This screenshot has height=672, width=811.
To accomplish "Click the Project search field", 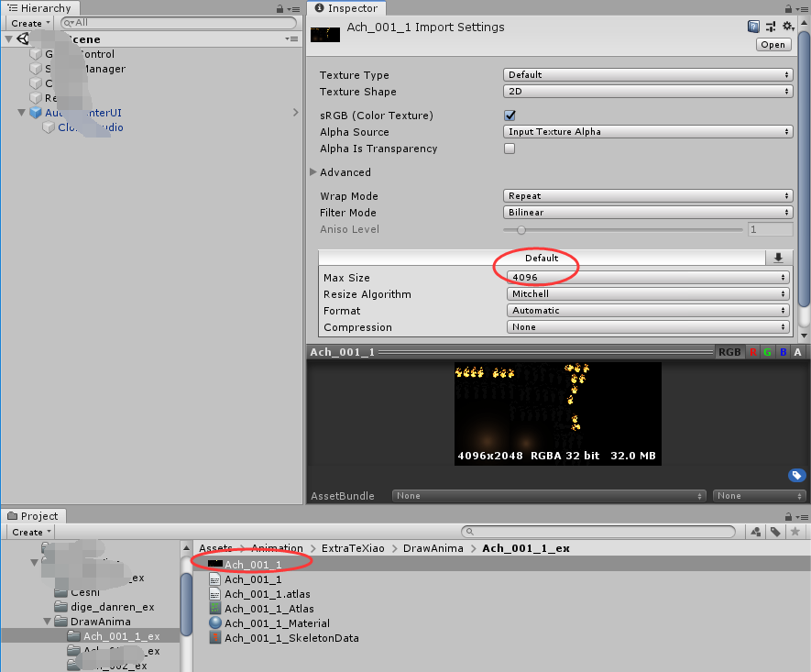I will 597,532.
